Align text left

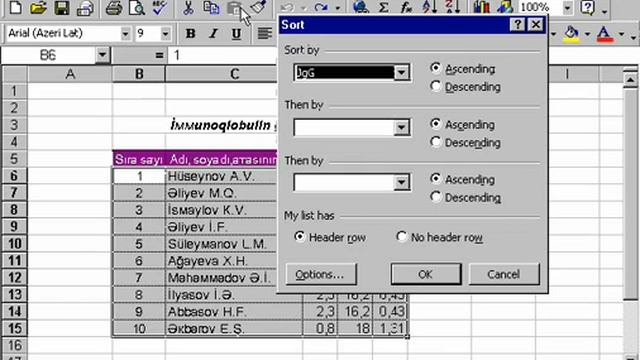tap(264, 33)
